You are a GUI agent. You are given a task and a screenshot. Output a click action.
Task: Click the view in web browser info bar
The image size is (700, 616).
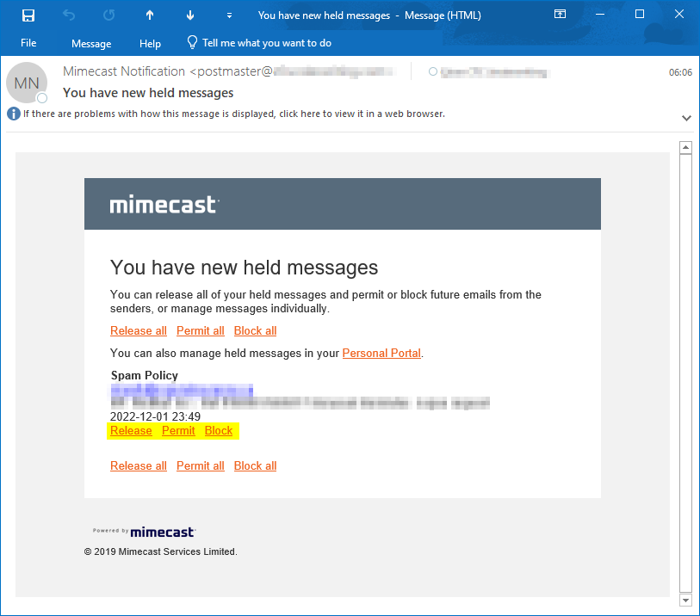coord(232,114)
